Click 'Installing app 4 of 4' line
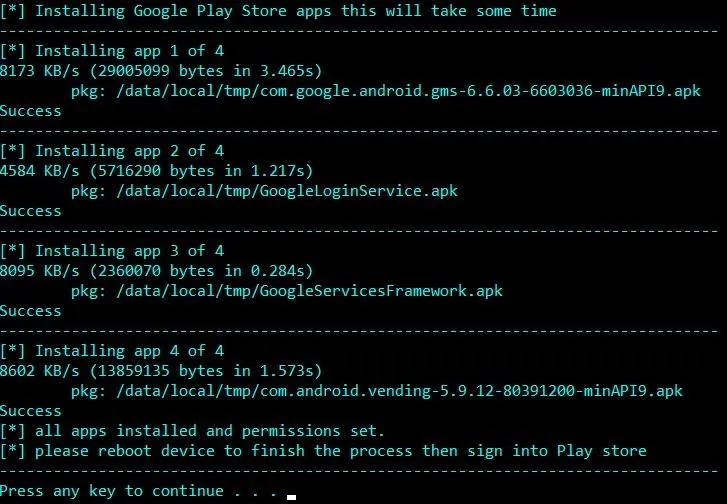Screen dimensions: 727x504 (112, 351)
